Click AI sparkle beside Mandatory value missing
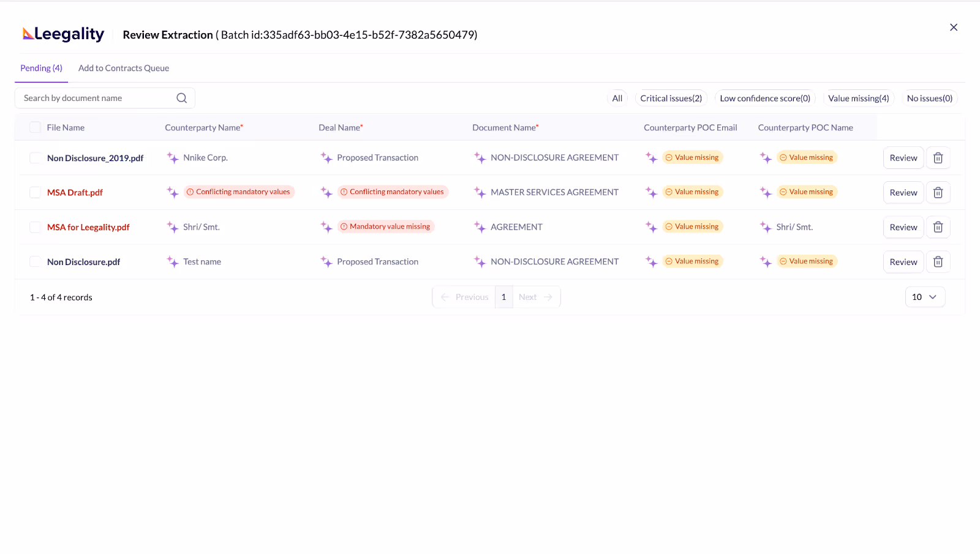This screenshot has height=554, width=980. point(326,227)
